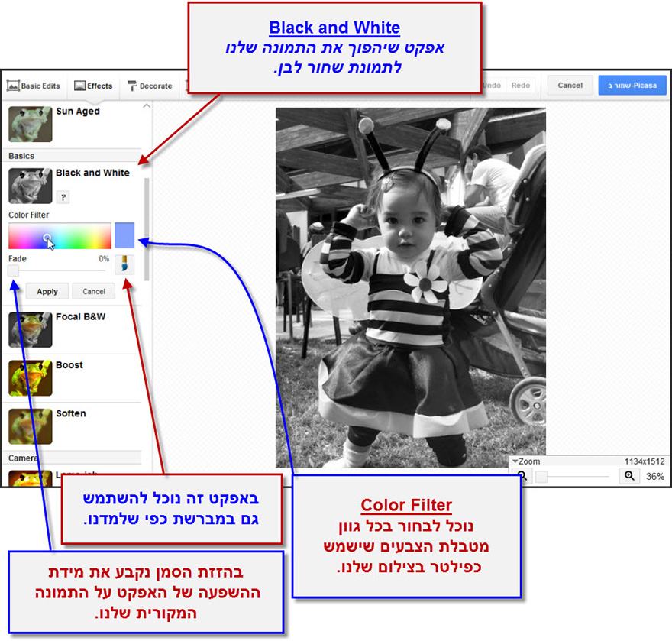Click the Decorate paint roller icon
This screenshot has width=672, height=641.
tap(133, 86)
